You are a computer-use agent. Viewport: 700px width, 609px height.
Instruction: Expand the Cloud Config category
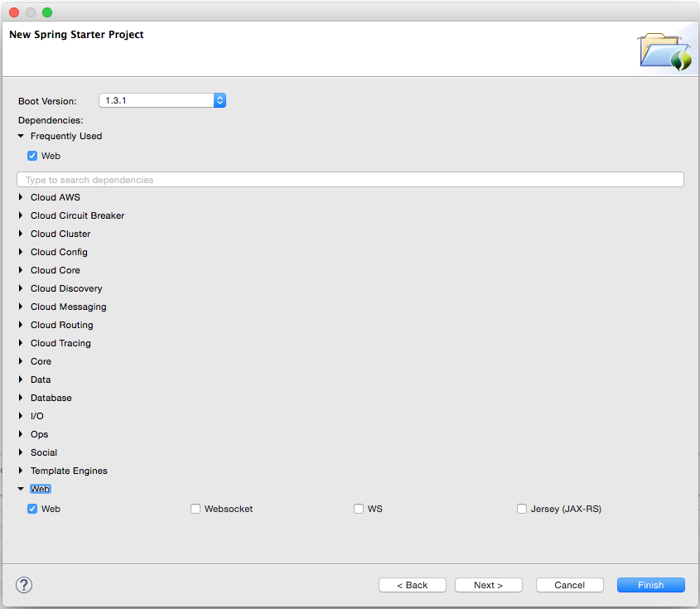(x=21, y=252)
